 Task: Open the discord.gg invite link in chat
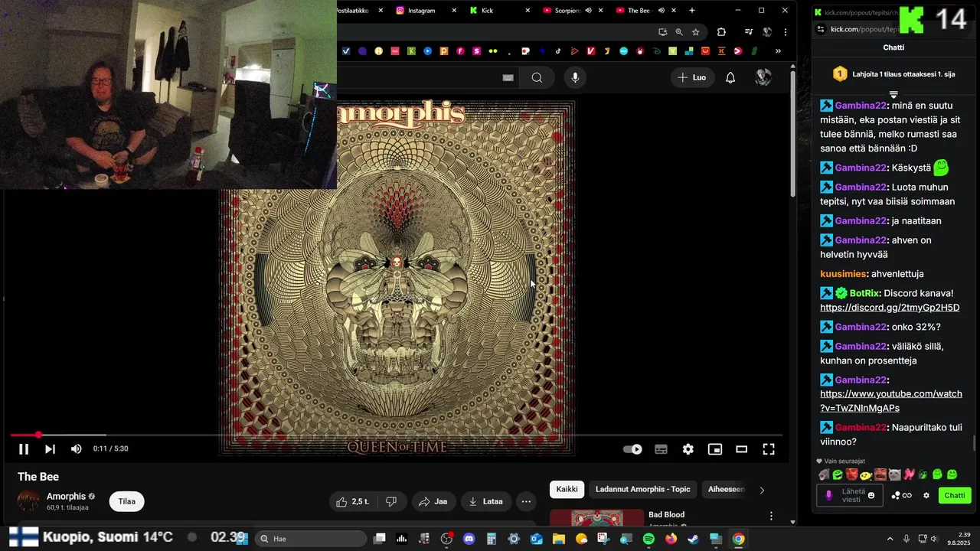click(x=890, y=308)
